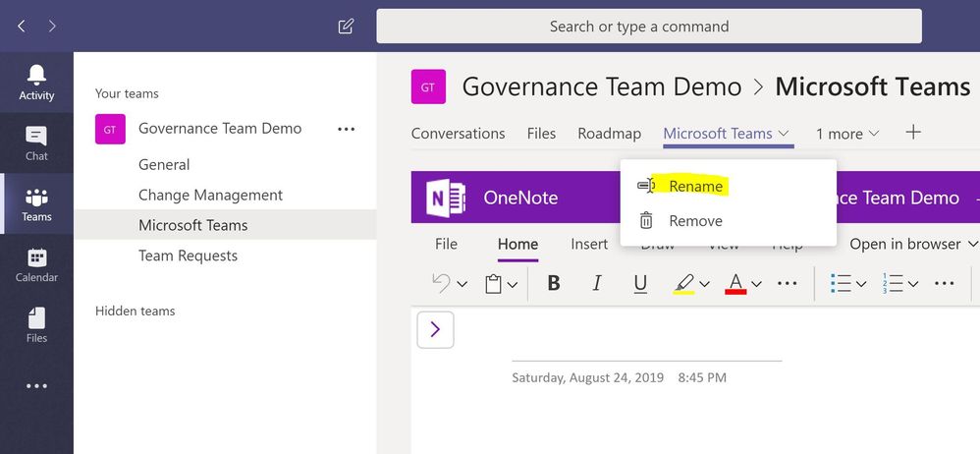Open Microsoft Teams tab dropdown chevron

pos(784,134)
